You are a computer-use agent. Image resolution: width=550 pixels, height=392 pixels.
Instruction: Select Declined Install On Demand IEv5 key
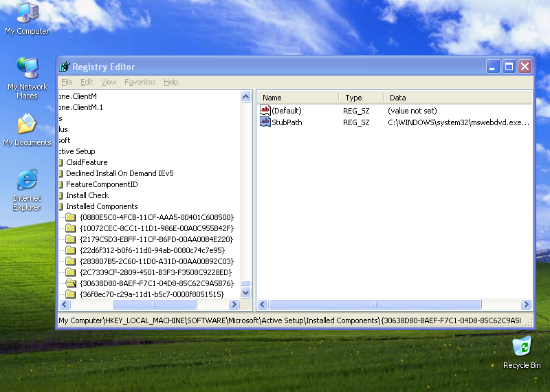pyautogui.click(x=120, y=173)
